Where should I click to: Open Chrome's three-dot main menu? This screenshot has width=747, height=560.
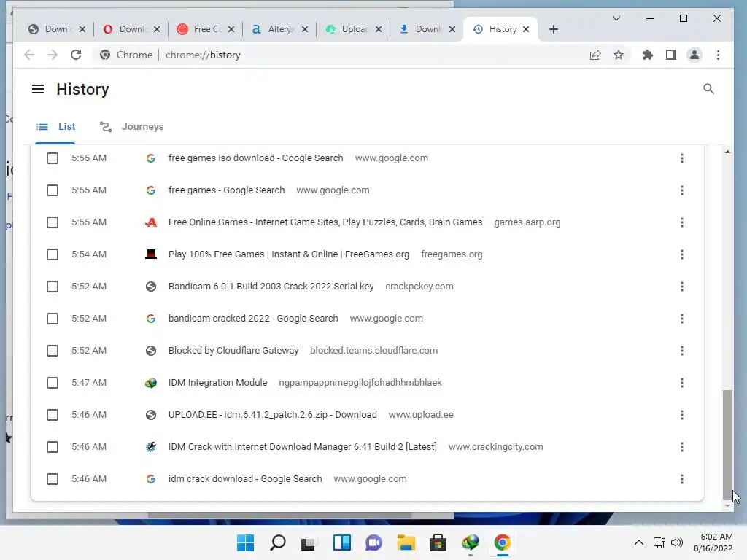718,55
